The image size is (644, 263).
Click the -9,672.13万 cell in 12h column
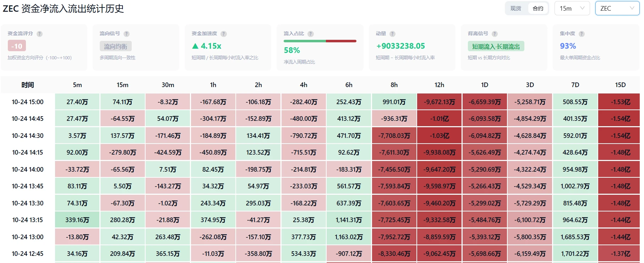(x=439, y=102)
